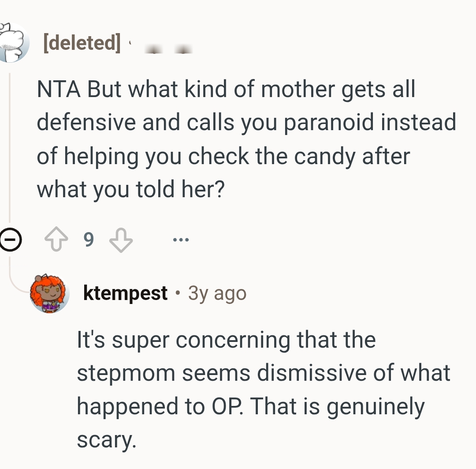Click the [deleted] username label
The width and height of the screenshot is (476, 469).
coord(81,42)
